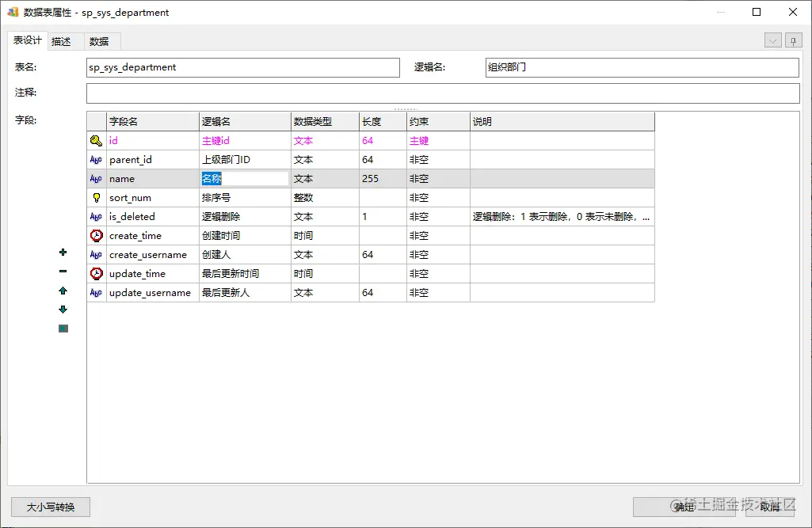Screen dimensions: 812x528
Task: Add a new field with plus icon
Action: 63,252
